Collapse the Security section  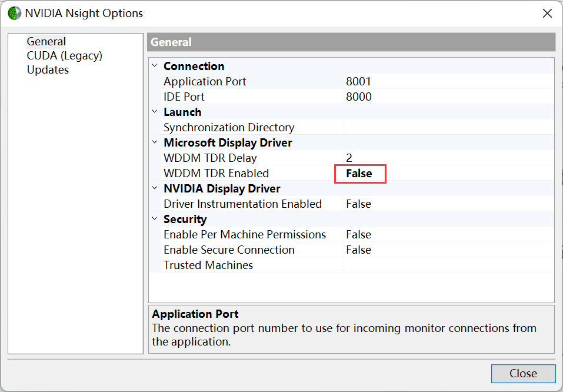155,219
